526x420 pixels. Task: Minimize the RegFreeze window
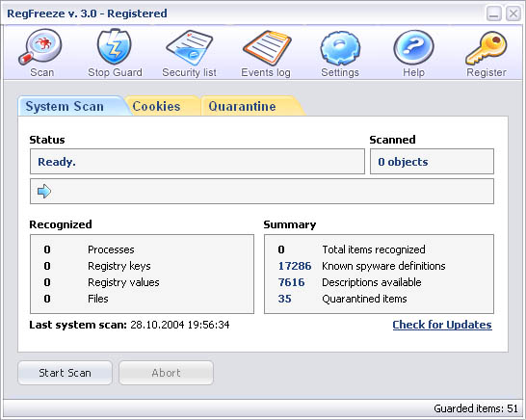click(x=494, y=13)
